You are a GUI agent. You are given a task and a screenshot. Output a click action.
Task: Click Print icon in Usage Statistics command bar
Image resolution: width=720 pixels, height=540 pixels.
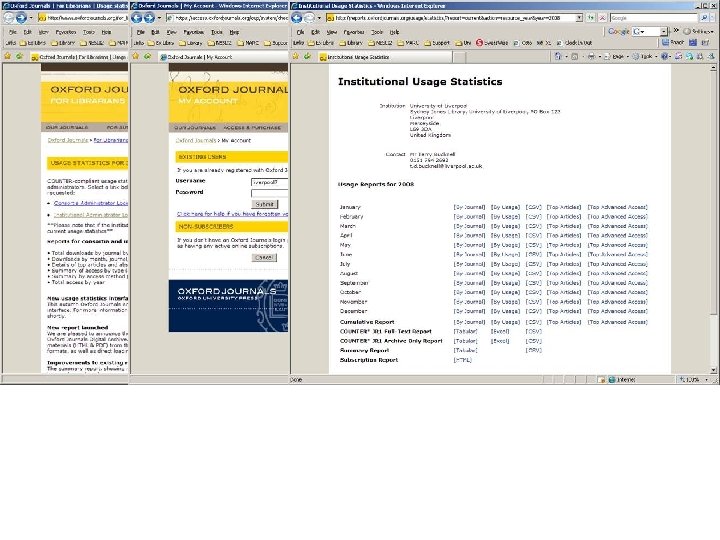click(591, 56)
